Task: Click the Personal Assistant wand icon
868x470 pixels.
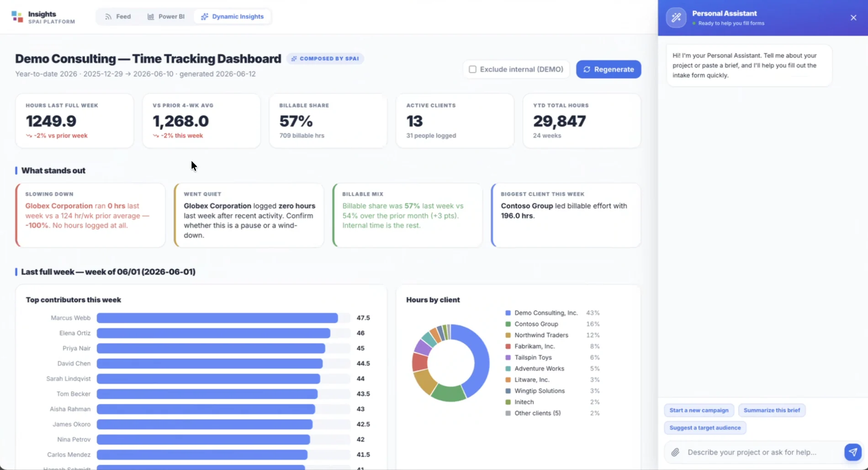Action: coord(676,18)
